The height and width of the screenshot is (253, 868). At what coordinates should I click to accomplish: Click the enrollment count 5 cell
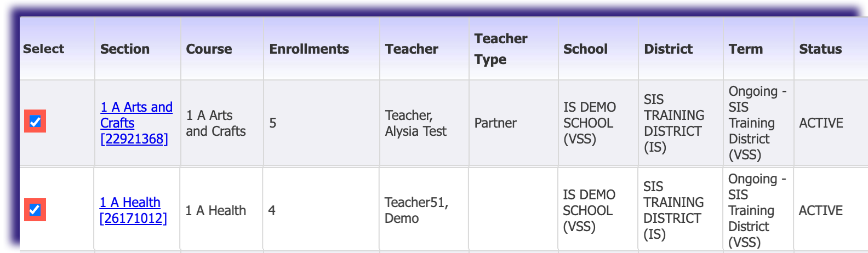click(272, 123)
